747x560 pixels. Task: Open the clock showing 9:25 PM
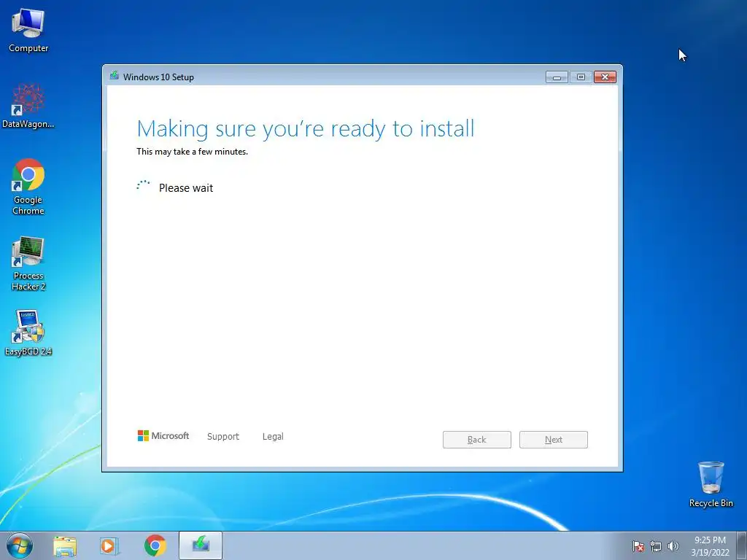pyautogui.click(x=710, y=546)
